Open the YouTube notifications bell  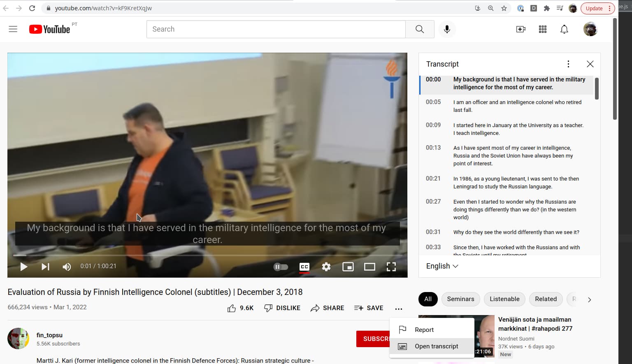[x=564, y=29]
